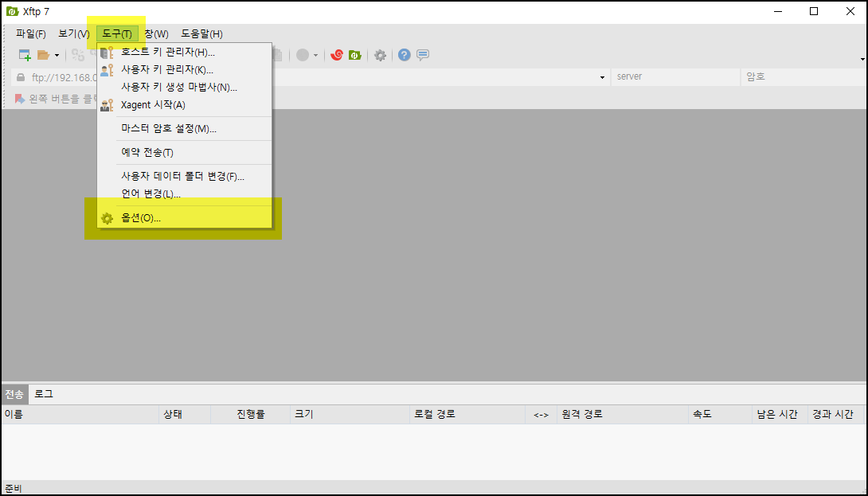Screen dimensions: 868x496
Task: Expand the address bar history dropdown arrow
Action: pyautogui.click(x=602, y=77)
